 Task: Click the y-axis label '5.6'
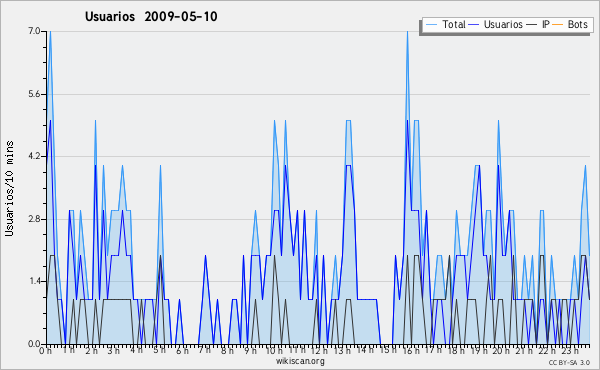[x=34, y=94]
